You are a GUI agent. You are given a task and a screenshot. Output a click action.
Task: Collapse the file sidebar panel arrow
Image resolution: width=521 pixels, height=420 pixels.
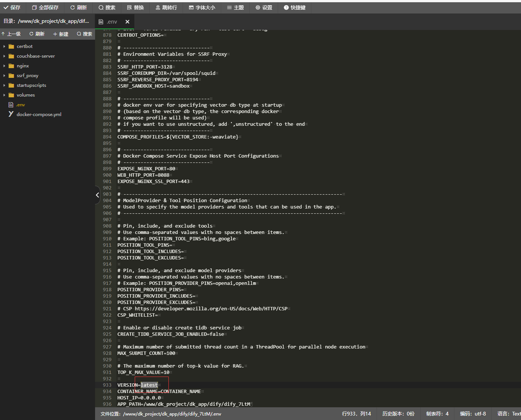coord(97,195)
